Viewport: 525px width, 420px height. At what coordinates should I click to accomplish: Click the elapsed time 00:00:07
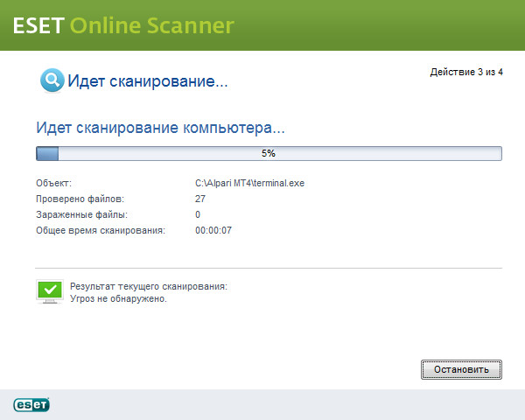coord(213,230)
